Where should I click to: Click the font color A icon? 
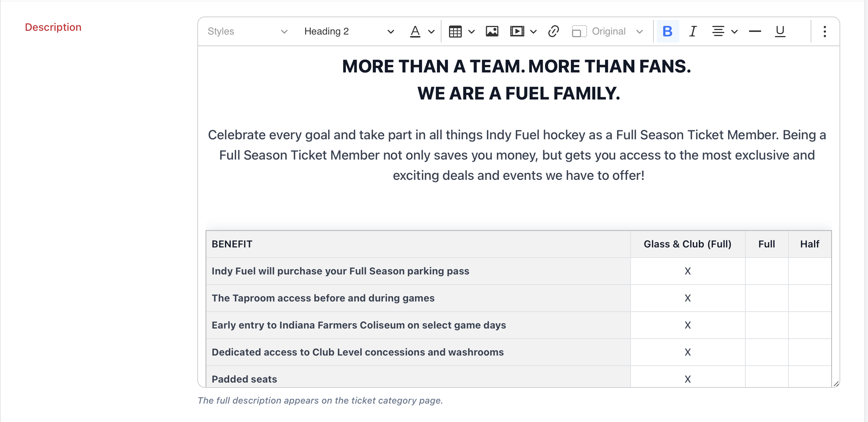(415, 32)
